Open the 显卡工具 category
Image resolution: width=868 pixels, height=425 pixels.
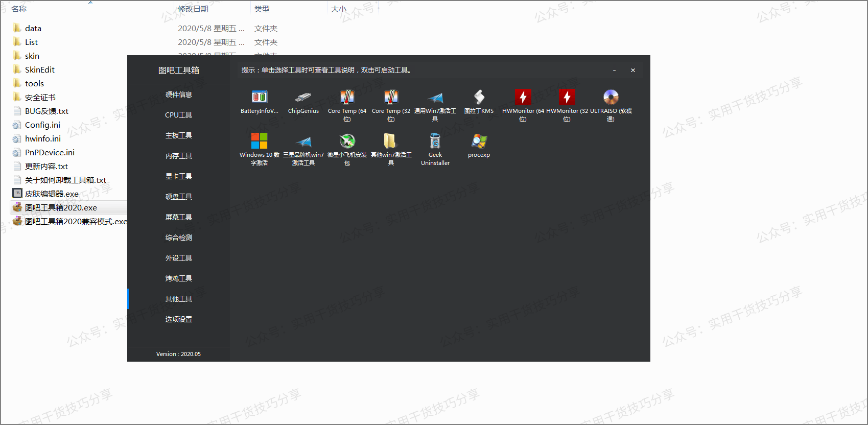179,176
